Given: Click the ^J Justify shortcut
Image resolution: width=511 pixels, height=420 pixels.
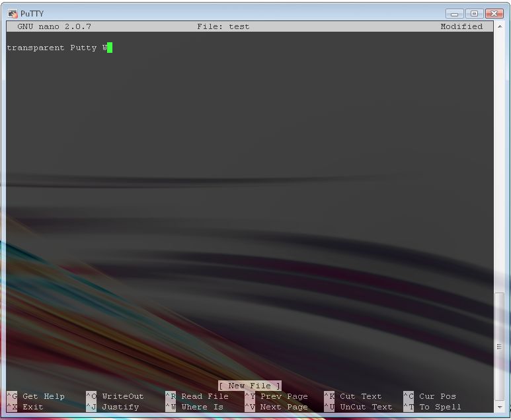Looking at the screenshot, I should (x=112, y=407).
